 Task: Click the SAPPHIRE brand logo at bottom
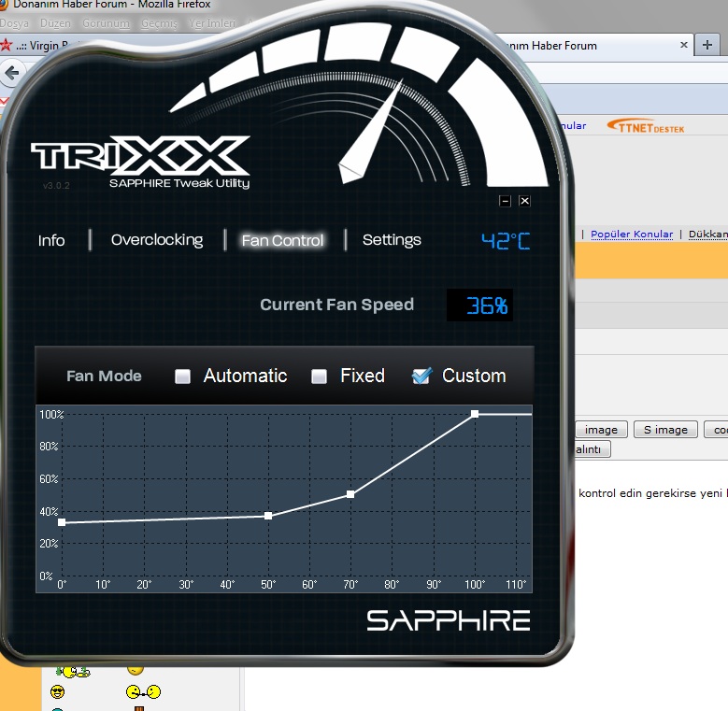tap(449, 620)
